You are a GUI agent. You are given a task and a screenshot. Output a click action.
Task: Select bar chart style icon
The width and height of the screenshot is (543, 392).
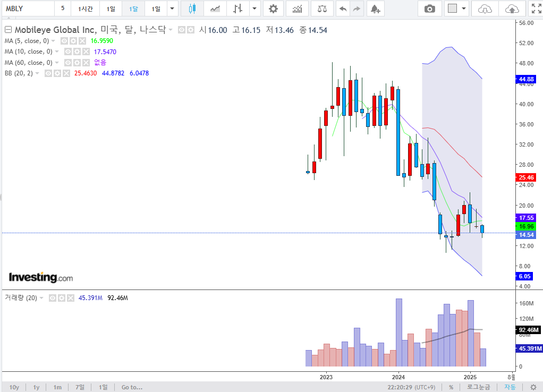(x=237, y=8)
